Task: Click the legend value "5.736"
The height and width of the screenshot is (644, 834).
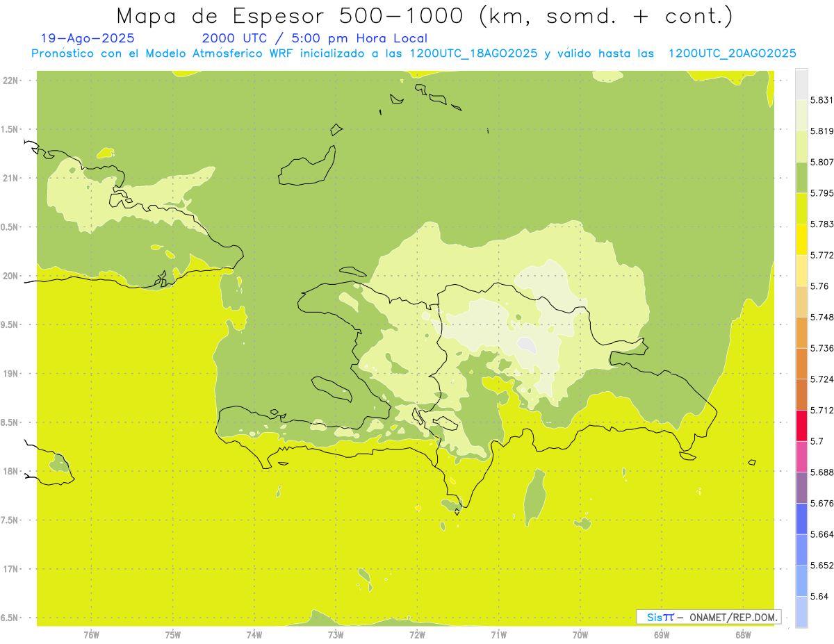Action: pyautogui.click(x=821, y=348)
